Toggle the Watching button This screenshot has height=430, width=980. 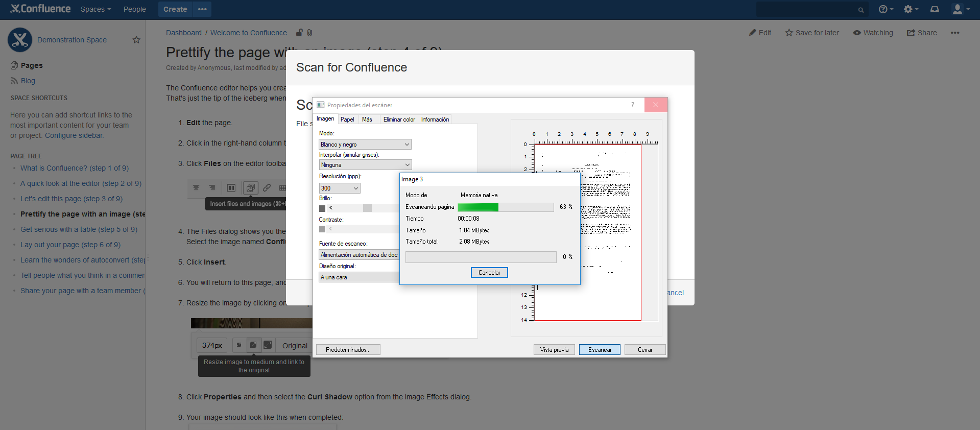point(873,33)
